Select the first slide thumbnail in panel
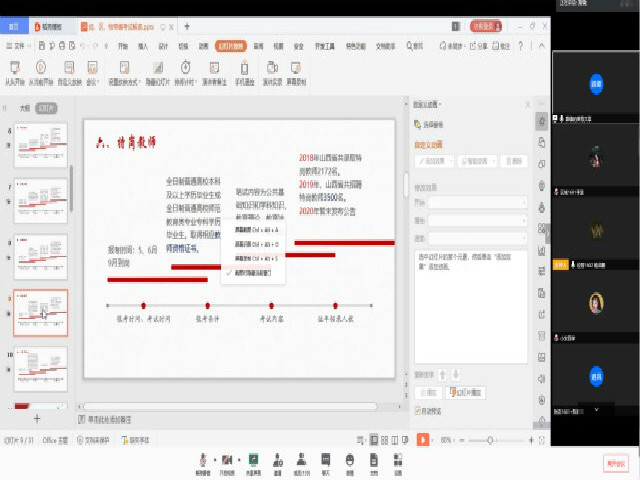 [40, 146]
